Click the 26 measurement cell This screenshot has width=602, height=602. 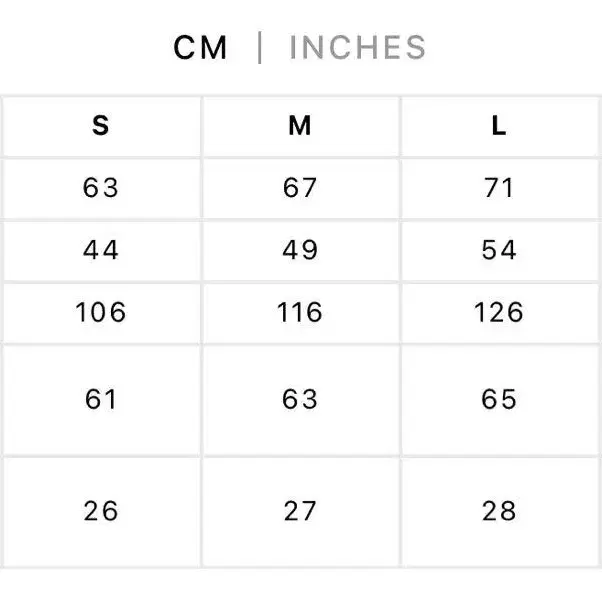[101, 512]
